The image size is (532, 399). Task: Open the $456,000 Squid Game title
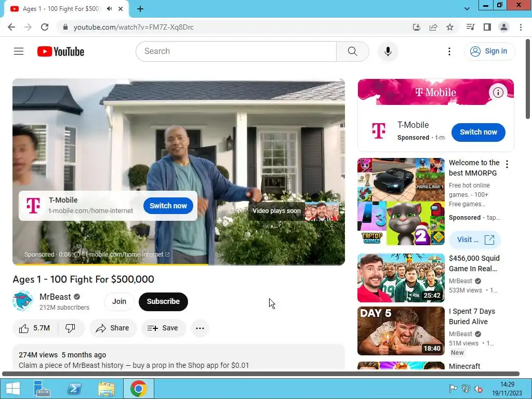point(474,263)
